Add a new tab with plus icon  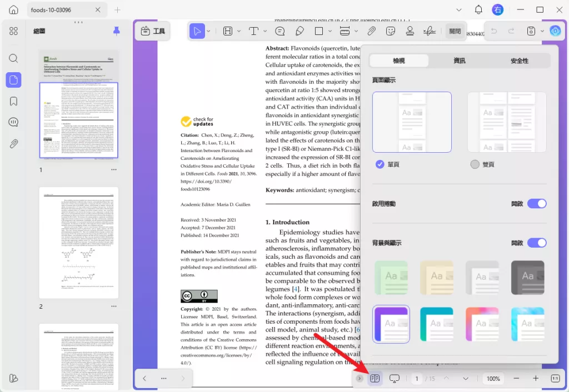click(117, 10)
